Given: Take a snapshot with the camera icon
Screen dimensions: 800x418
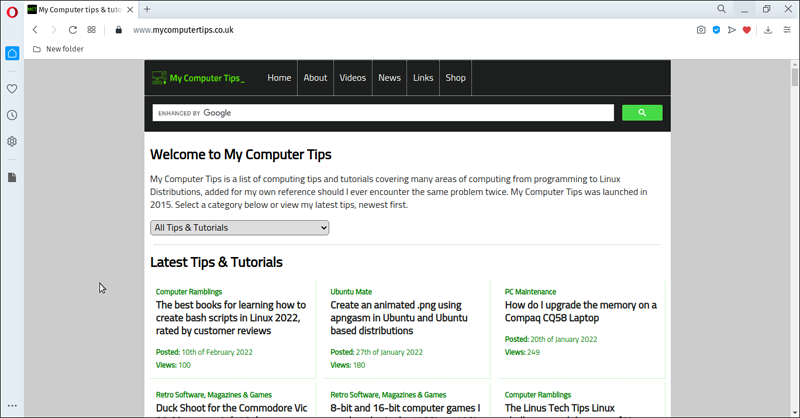Looking at the screenshot, I should pos(701,30).
